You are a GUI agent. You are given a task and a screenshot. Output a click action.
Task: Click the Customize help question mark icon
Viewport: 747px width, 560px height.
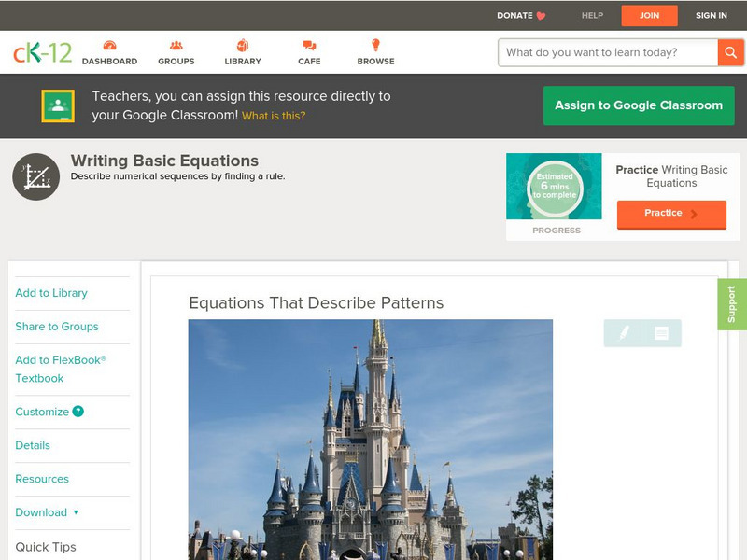[78, 412]
